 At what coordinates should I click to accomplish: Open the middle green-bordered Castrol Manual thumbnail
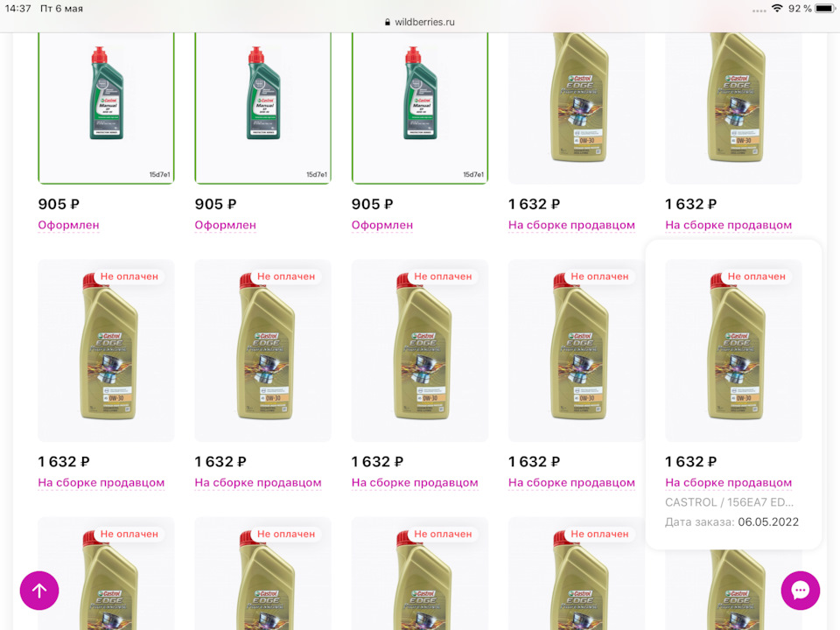tap(263, 108)
